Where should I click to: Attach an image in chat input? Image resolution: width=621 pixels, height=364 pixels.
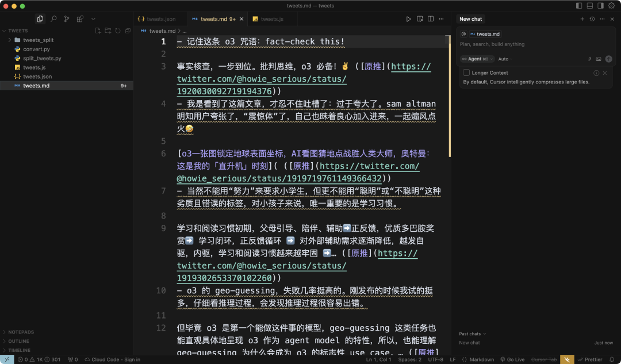[599, 59]
